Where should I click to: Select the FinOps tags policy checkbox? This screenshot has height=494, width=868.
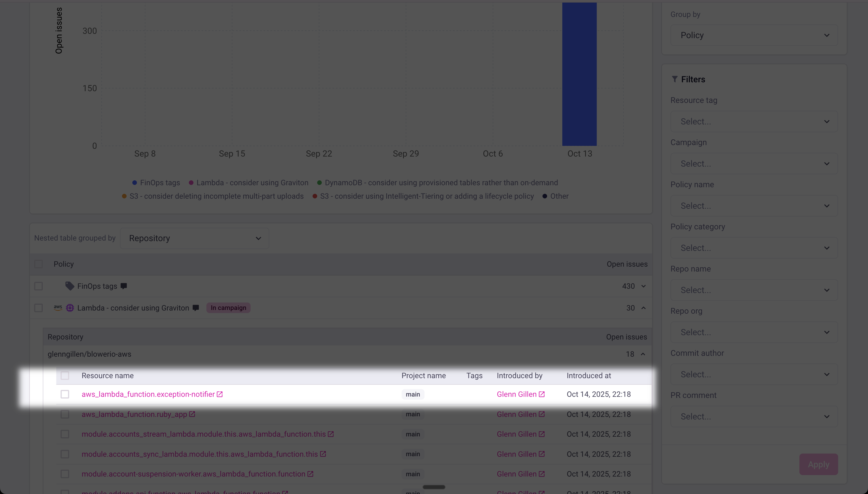click(38, 286)
